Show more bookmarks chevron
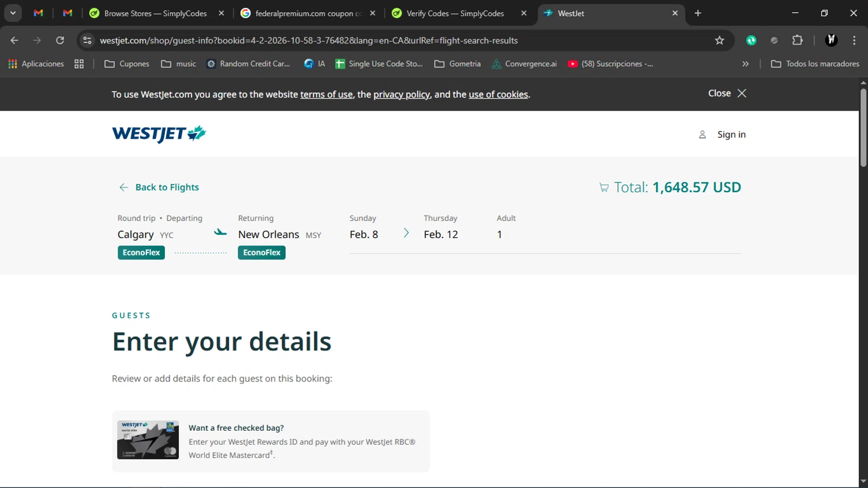 tap(745, 64)
